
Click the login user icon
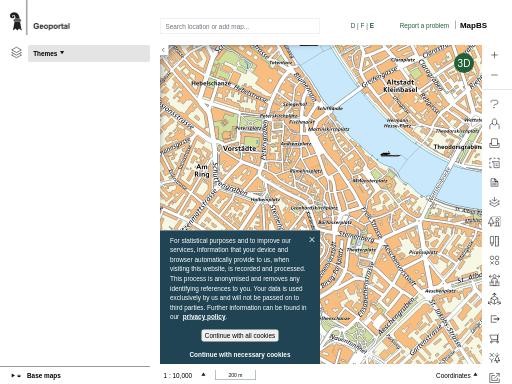pyautogui.click(x=494, y=124)
